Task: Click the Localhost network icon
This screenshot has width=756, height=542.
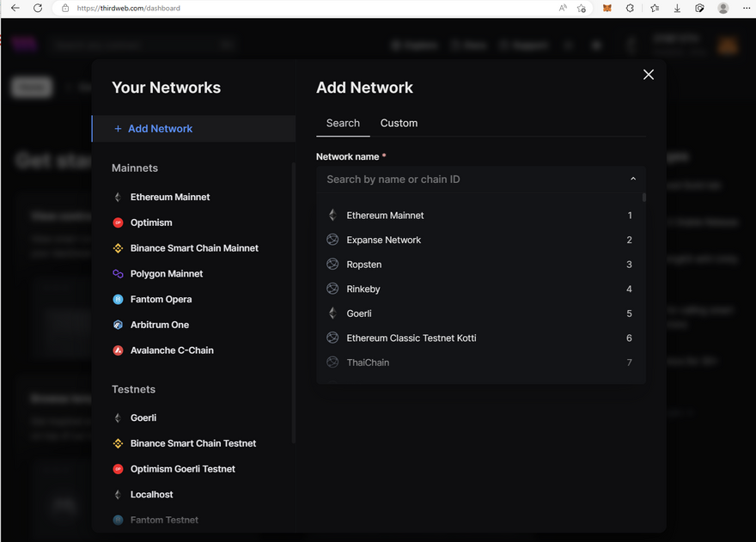Action: [118, 494]
